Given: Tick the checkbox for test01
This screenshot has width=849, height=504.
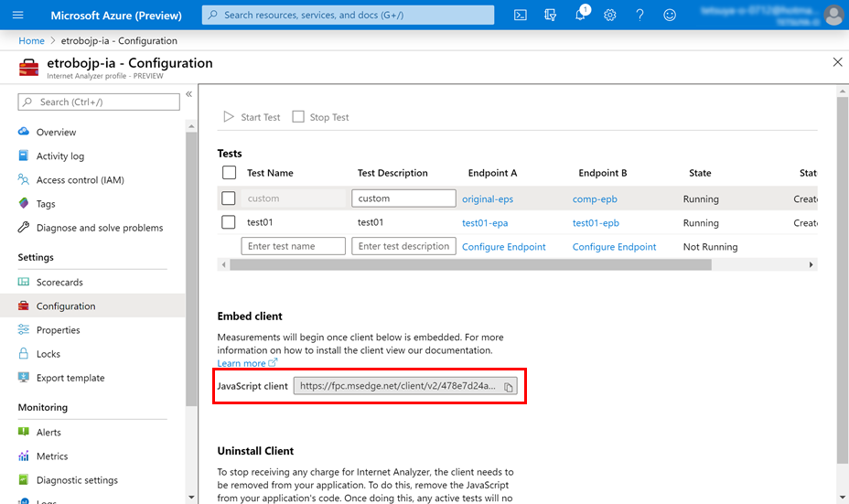Looking at the screenshot, I should pos(229,222).
